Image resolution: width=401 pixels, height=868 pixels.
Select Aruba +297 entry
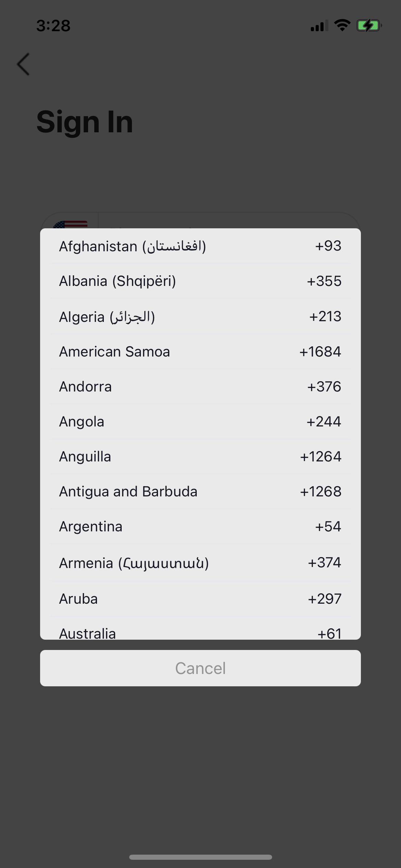click(x=200, y=599)
